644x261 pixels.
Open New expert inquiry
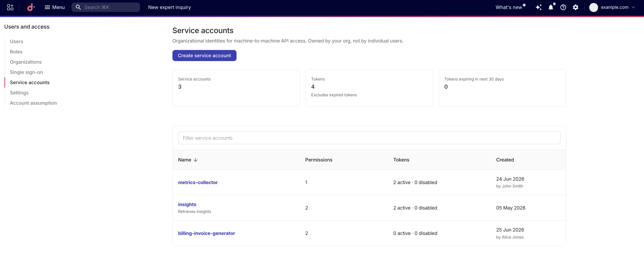click(x=169, y=7)
